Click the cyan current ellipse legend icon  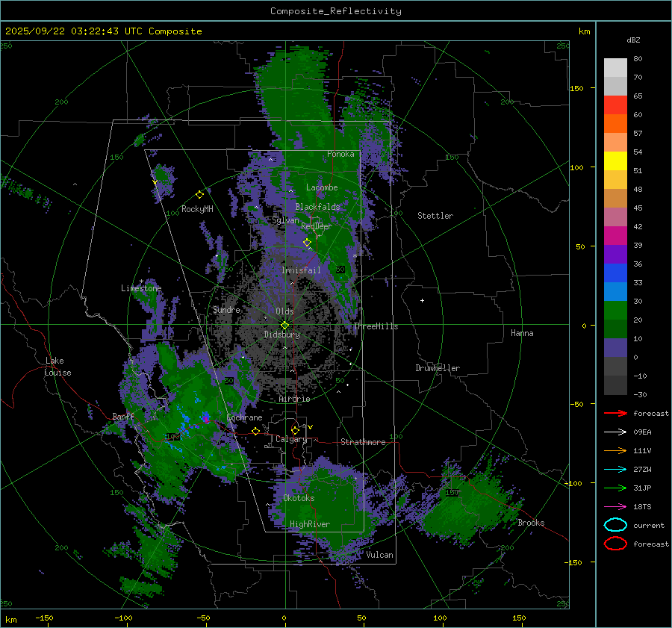615,525
